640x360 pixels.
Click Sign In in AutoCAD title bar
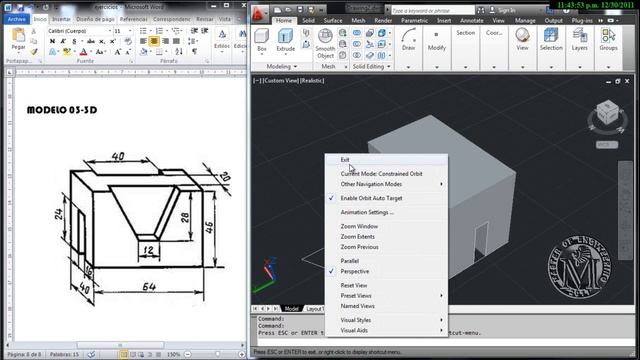click(x=507, y=10)
